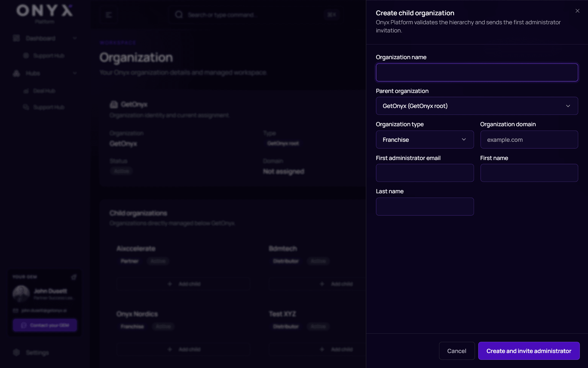
Task: Click the search magnifier icon
Action: click(x=179, y=15)
